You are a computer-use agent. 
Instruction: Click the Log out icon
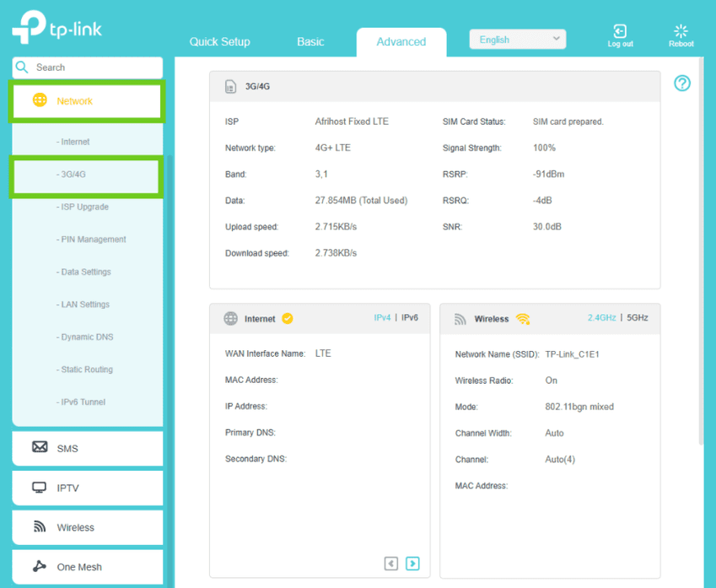point(620,32)
